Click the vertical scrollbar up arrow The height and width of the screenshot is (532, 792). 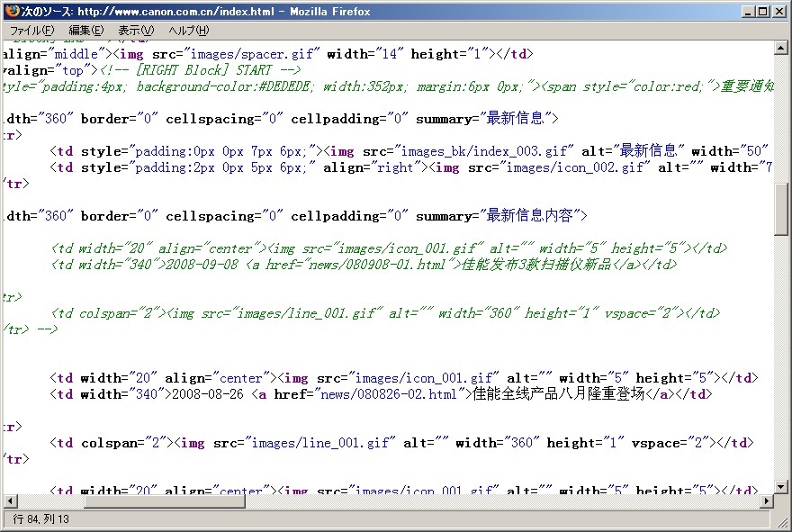tap(780, 48)
